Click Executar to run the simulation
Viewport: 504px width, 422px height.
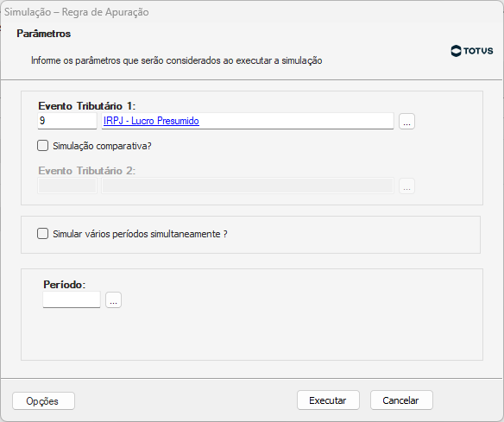pos(328,400)
